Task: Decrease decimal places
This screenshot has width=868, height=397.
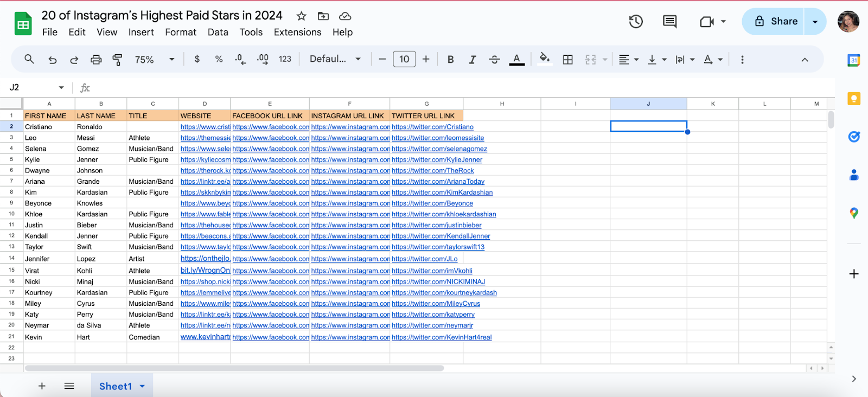Action: 240,60
